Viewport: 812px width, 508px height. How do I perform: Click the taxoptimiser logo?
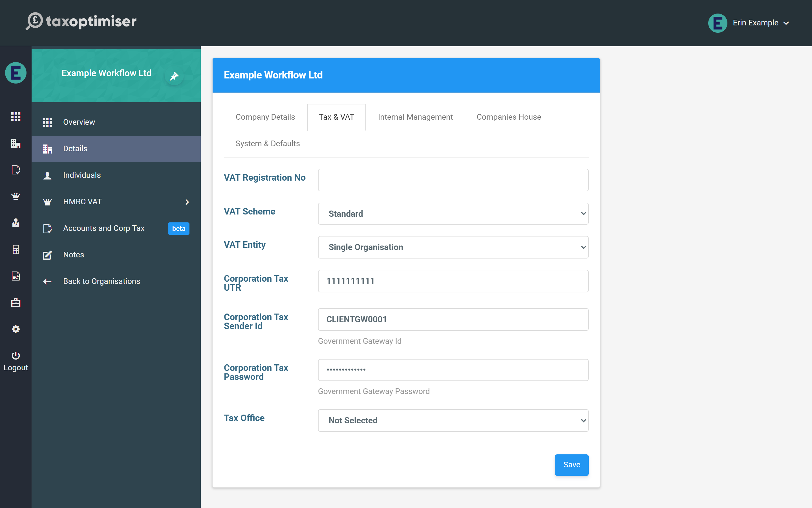point(81,21)
